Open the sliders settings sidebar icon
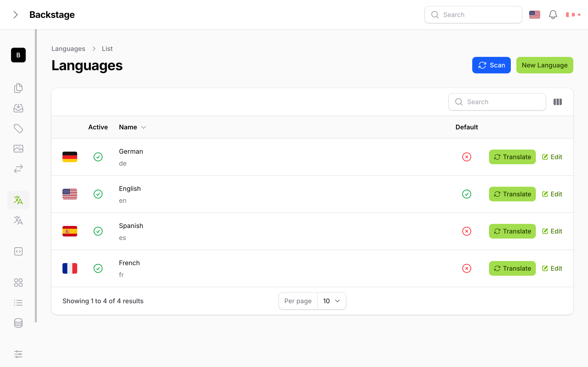588x367 pixels. click(18, 354)
